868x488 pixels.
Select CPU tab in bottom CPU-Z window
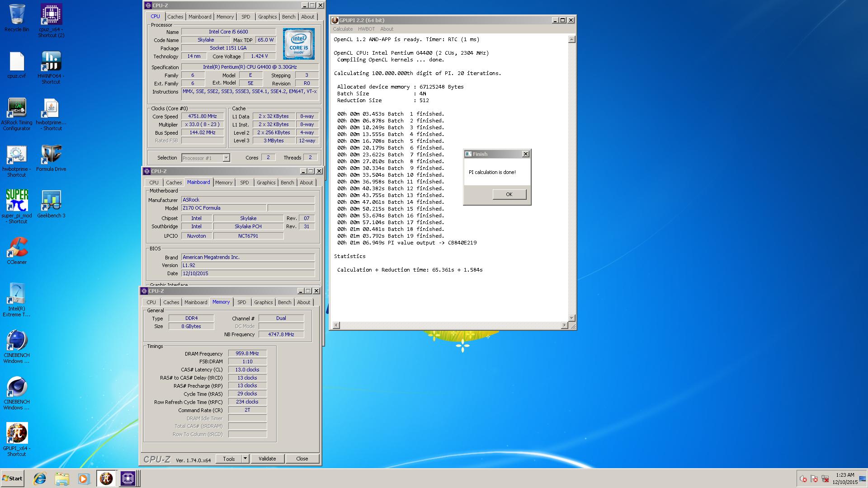pyautogui.click(x=151, y=302)
